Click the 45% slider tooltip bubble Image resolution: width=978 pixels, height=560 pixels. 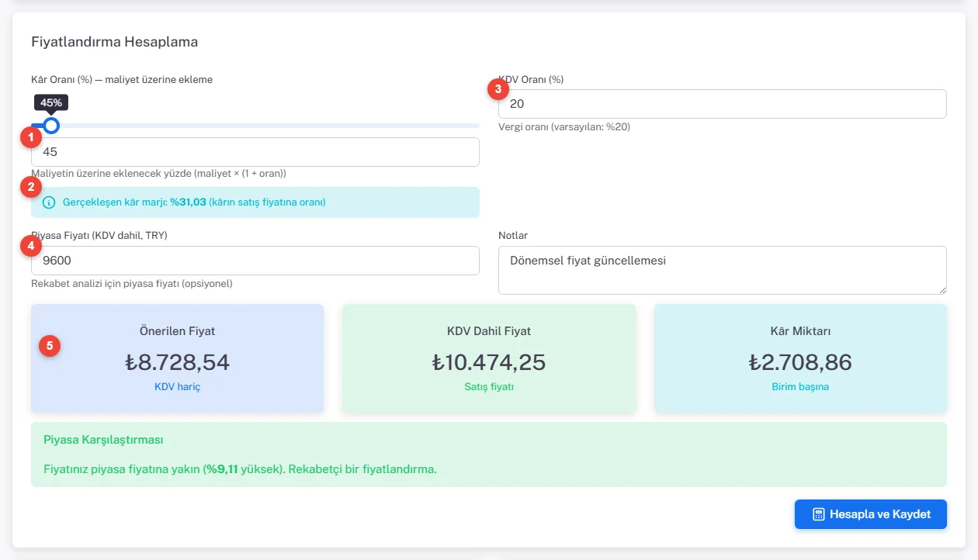pos(51,103)
